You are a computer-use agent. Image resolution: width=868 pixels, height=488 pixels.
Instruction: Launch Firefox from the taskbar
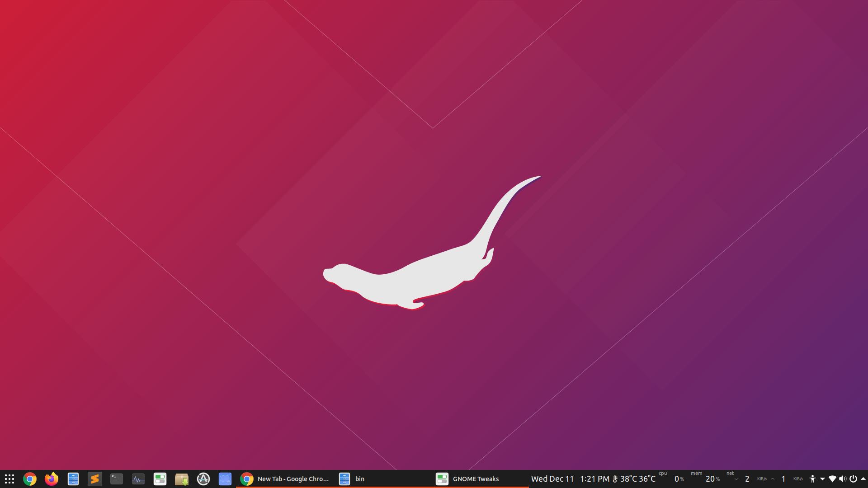click(52, 479)
